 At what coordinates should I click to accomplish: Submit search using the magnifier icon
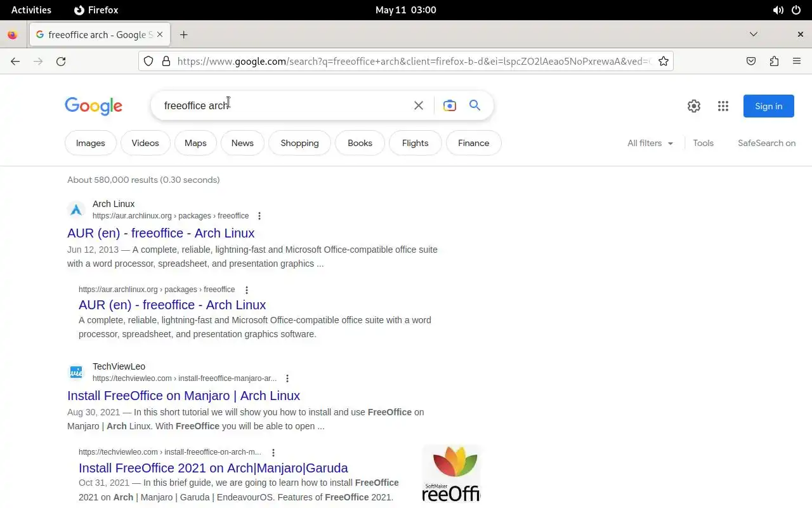tap(475, 105)
